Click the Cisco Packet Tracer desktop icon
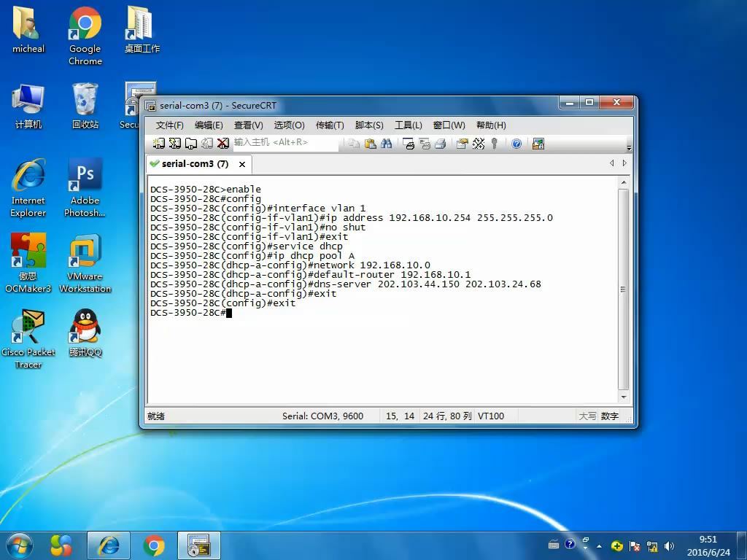 (x=28, y=338)
